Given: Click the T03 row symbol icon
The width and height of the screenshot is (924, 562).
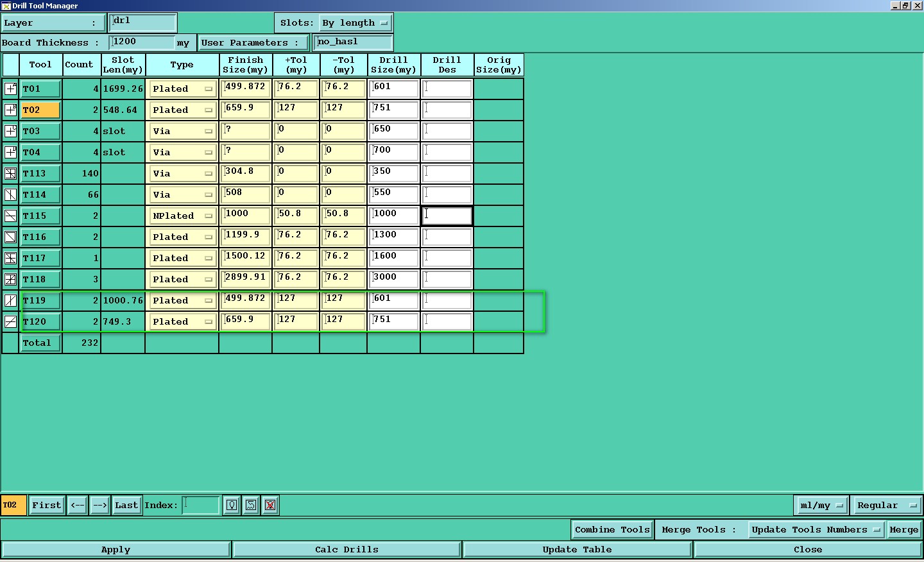Looking at the screenshot, I should (10, 131).
